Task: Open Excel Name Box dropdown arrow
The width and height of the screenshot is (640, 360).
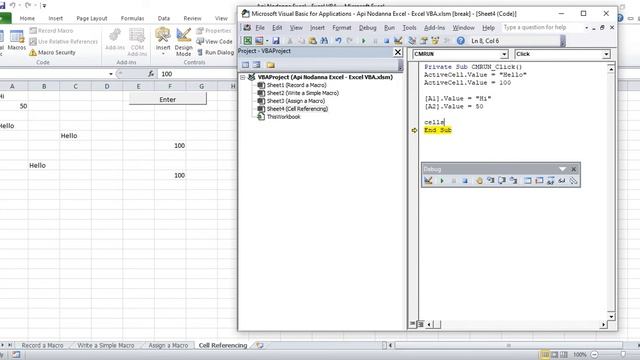Action: click(x=111, y=74)
